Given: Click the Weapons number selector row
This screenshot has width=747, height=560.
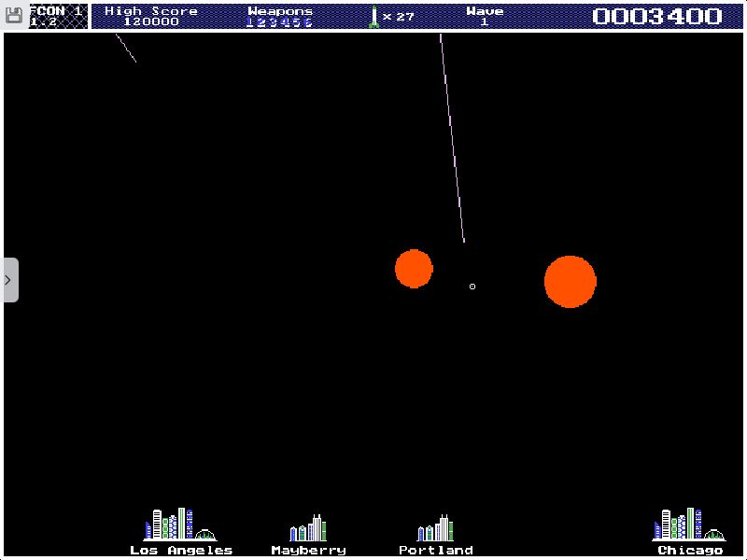Looking at the screenshot, I should coord(280,22).
